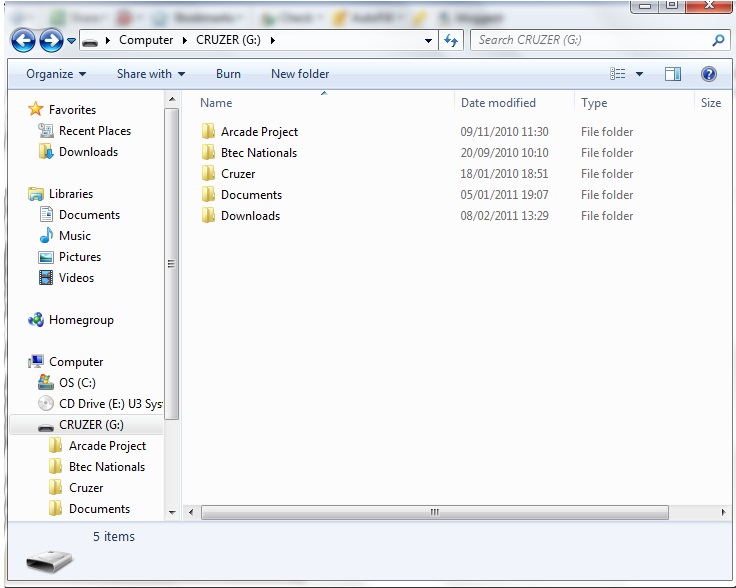Viewport: 736px width, 588px height.
Task: Select CRUZER (G:) drive in navigation pane
Action: coord(86,425)
